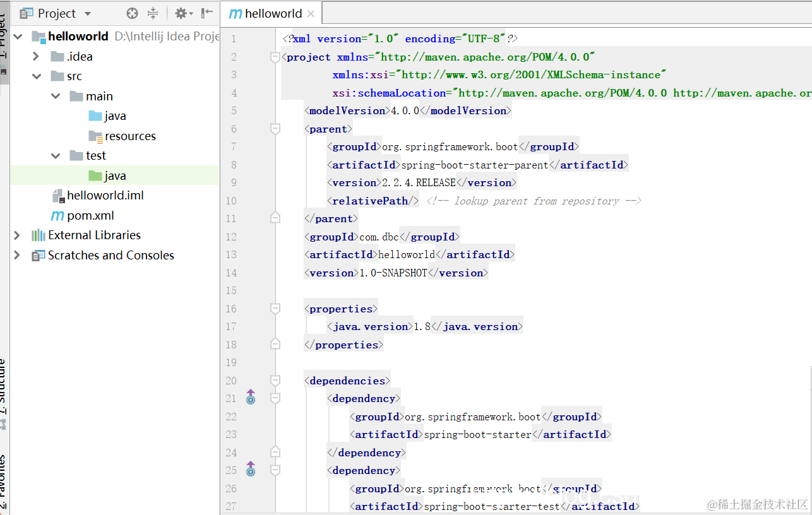Click the fold end marker on line 18

[x=275, y=345]
